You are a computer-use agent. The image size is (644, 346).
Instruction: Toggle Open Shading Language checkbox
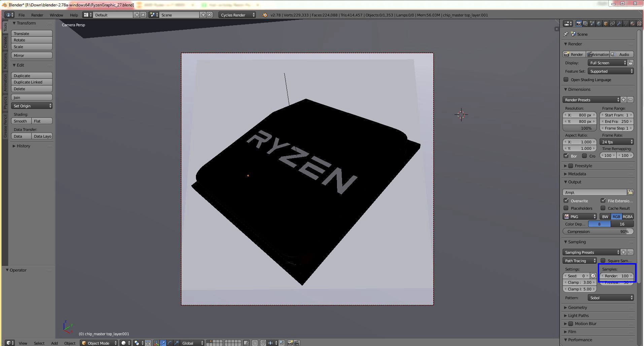pyautogui.click(x=566, y=80)
